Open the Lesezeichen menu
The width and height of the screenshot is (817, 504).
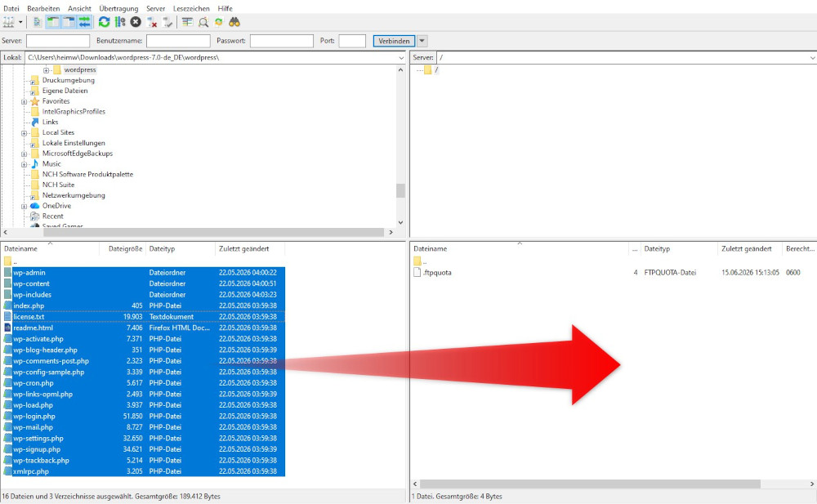191,8
